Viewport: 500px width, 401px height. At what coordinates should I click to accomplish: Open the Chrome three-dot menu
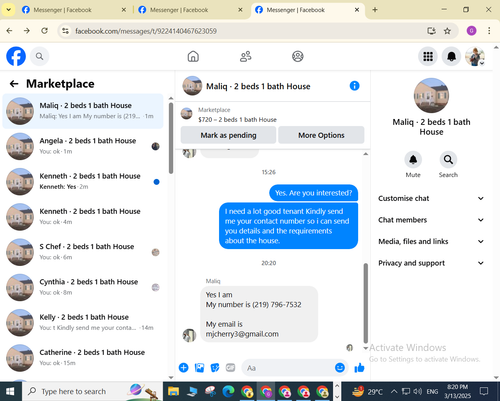click(489, 31)
